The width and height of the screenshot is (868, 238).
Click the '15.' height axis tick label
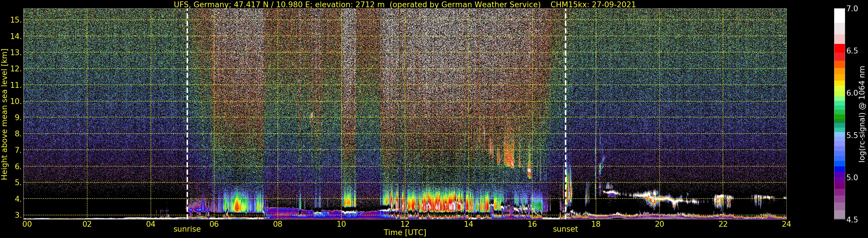point(16,20)
